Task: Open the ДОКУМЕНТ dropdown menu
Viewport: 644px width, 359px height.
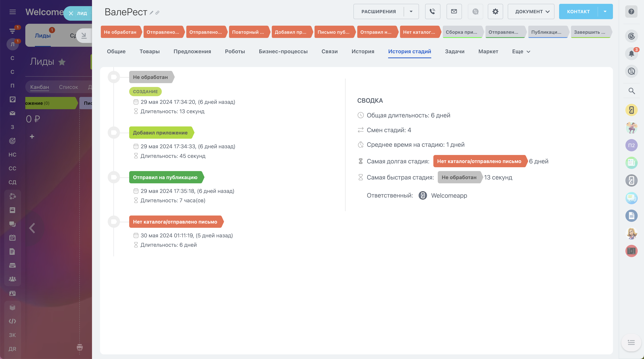Action: 531,11
